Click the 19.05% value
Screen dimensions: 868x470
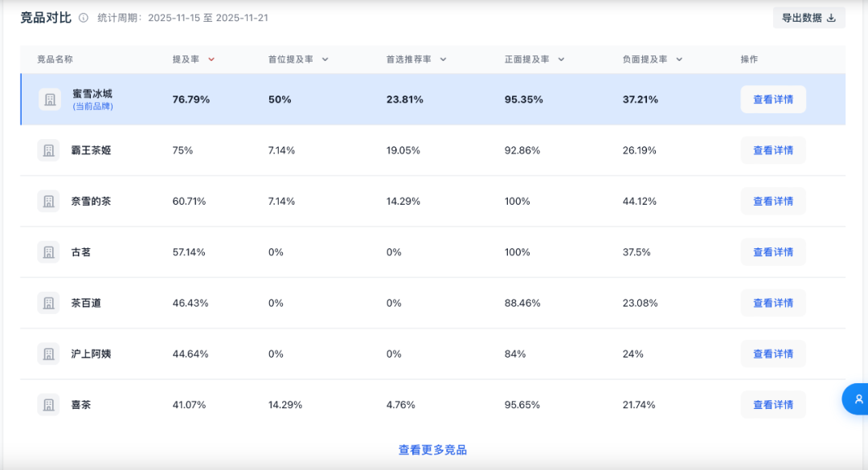pyautogui.click(x=403, y=150)
